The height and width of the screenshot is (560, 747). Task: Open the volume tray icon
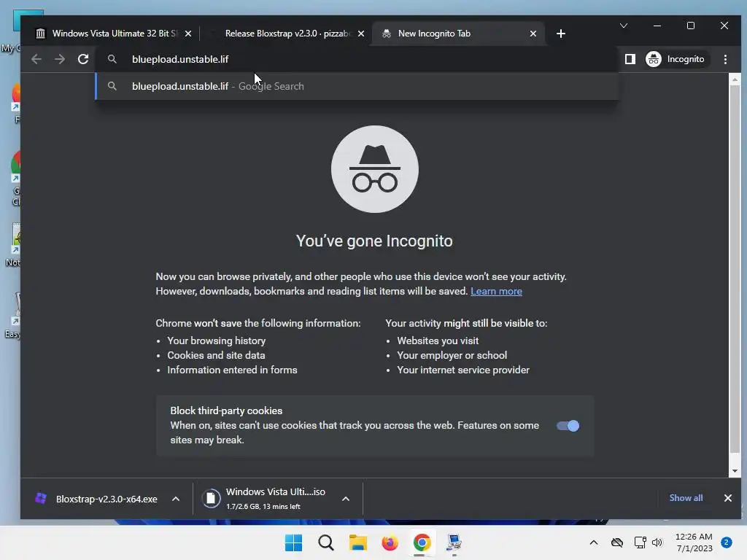657,542
